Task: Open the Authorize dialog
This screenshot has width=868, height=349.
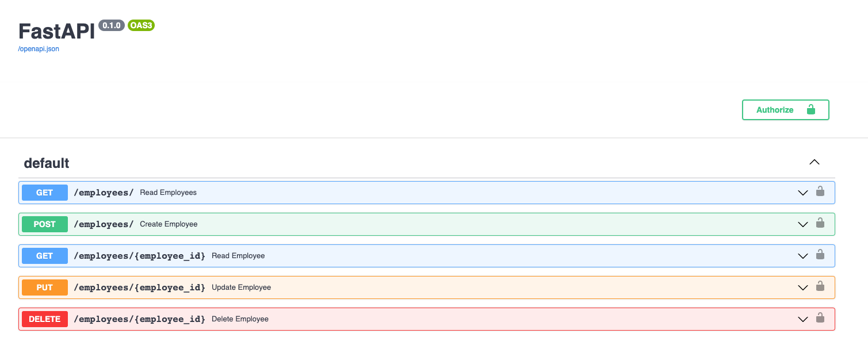Action: pos(785,110)
